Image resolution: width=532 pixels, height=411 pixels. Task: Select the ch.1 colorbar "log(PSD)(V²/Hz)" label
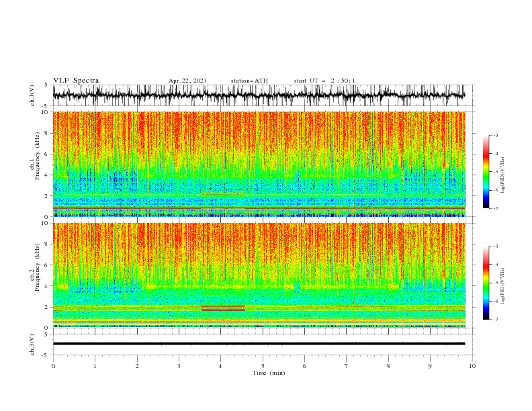tap(502, 175)
